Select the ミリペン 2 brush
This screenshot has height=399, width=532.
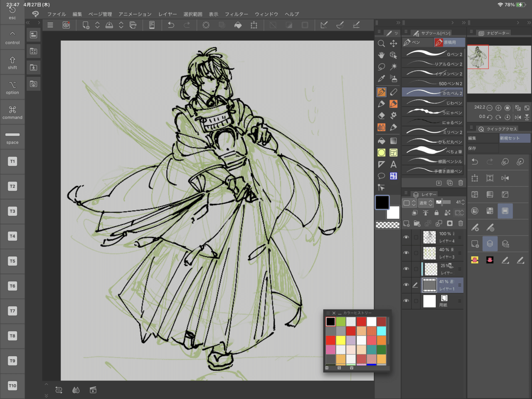(x=433, y=132)
